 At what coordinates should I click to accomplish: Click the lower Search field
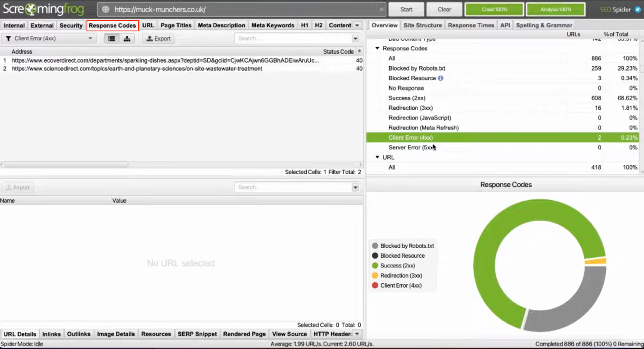[x=293, y=187]
